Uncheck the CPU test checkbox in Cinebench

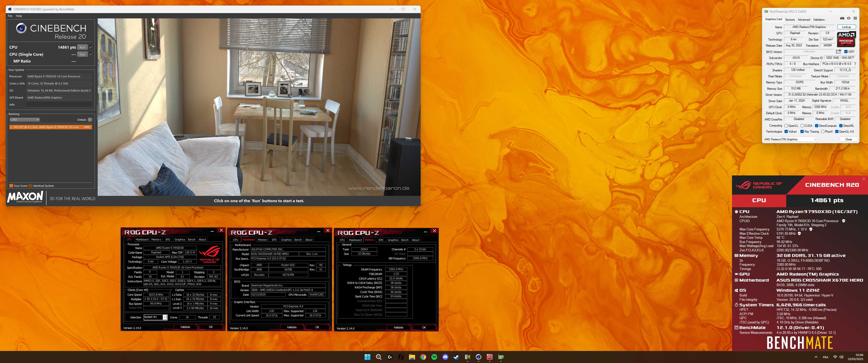[x=91, y=47]
